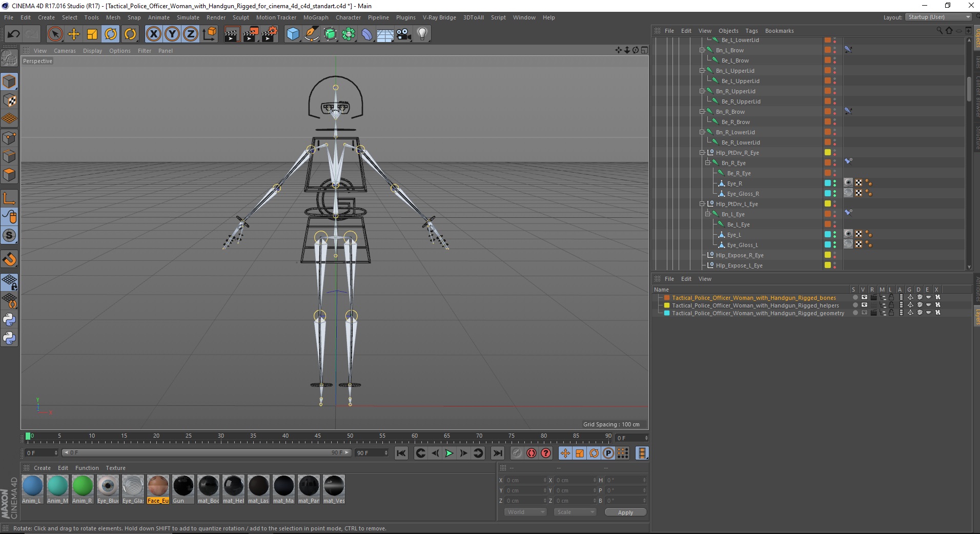Select the Live Selection arrow tool
980x534 pixels.
coord(55,34)
